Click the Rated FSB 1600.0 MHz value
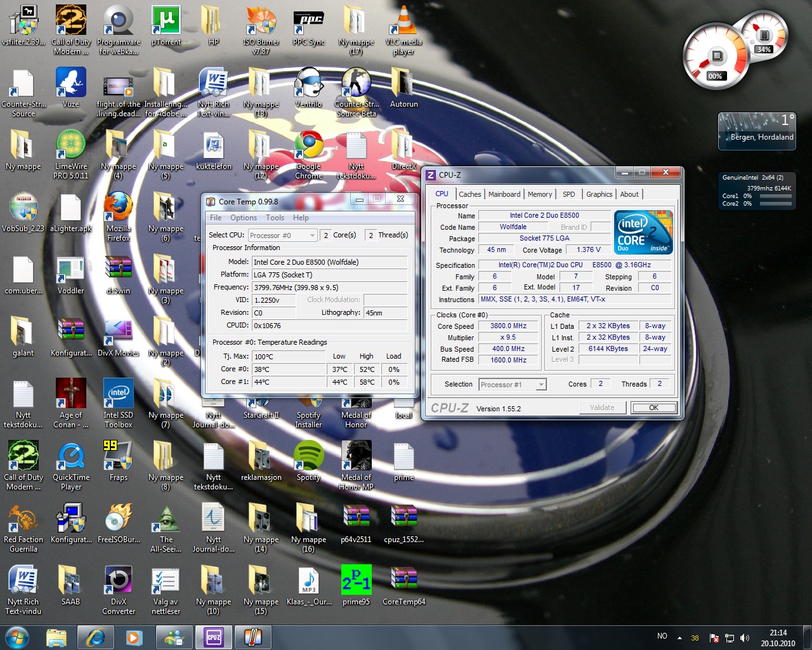Image resolution: width=812 pixels, height=650 pixels. click(x=509, y=360)
